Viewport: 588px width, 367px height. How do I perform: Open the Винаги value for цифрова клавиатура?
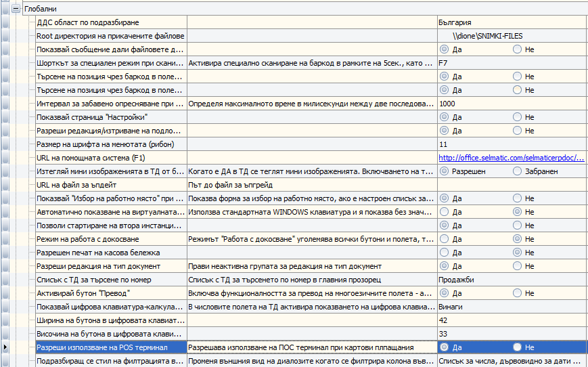pos(513,307)
